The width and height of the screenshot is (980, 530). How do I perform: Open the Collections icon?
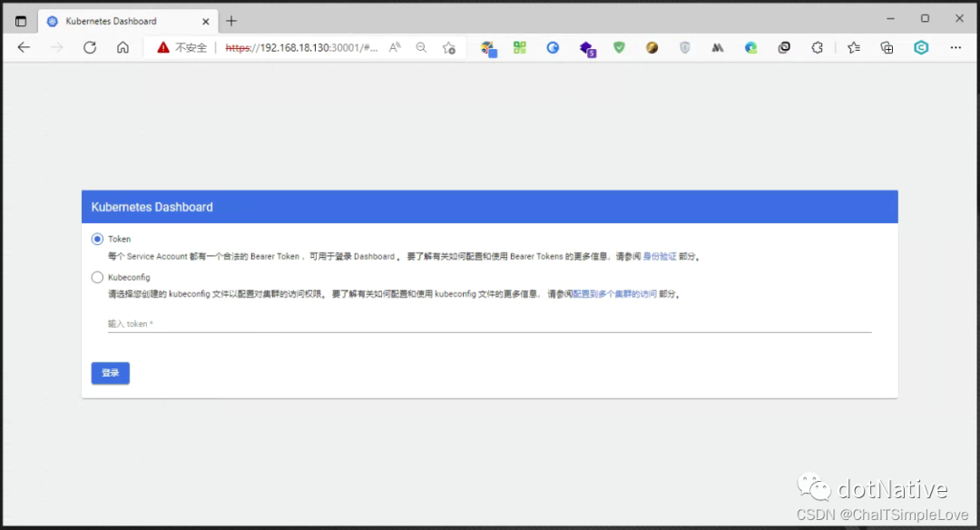click(887, 47)
